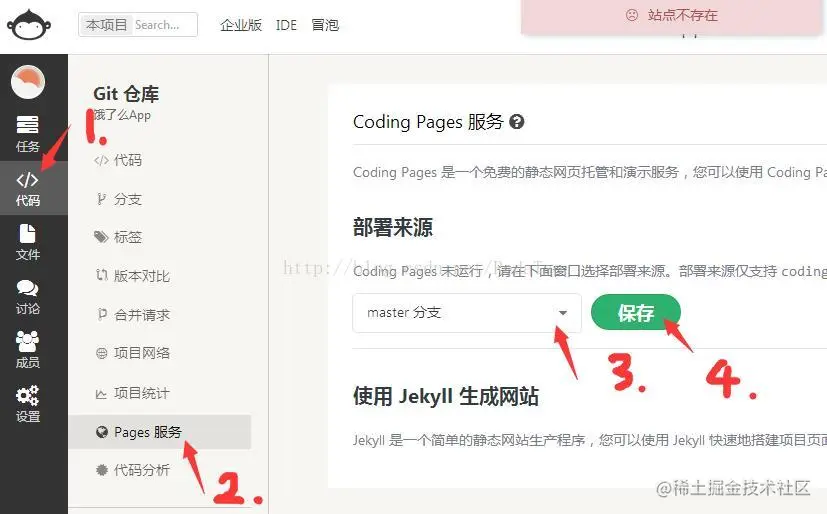Open the 成员 members sidebar icon
Screen dimensions: 827x514
click(27, 350)
